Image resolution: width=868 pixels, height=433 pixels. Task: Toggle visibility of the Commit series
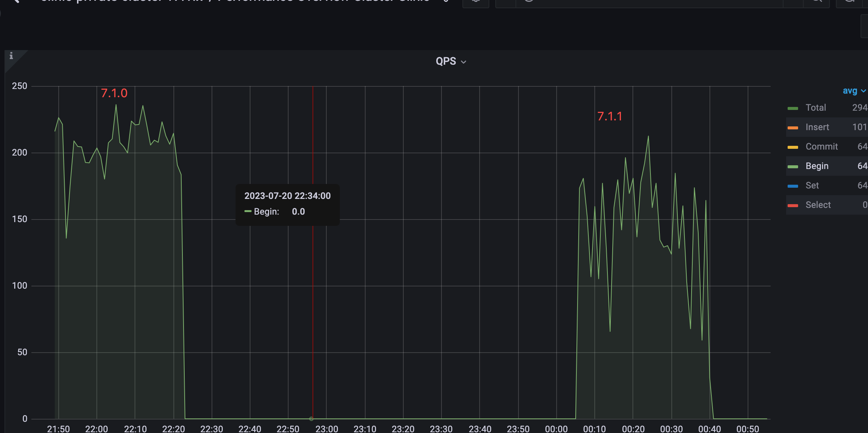click(821, 147)
